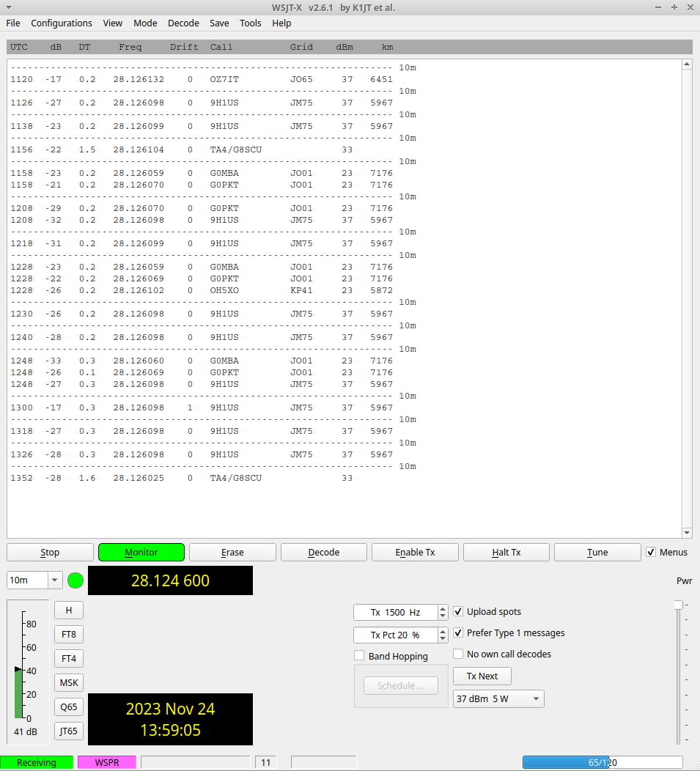Switch to Q65 mode

tap(69, 707)
